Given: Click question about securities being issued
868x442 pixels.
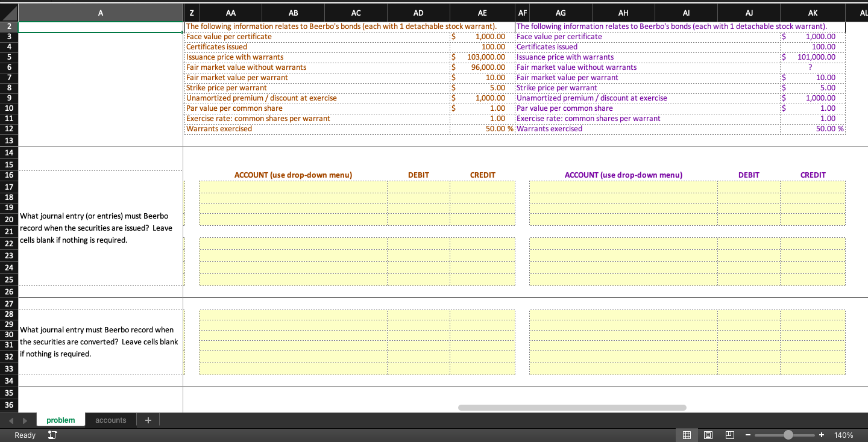Looking at the screenshot, I should (x=96, y=228).
